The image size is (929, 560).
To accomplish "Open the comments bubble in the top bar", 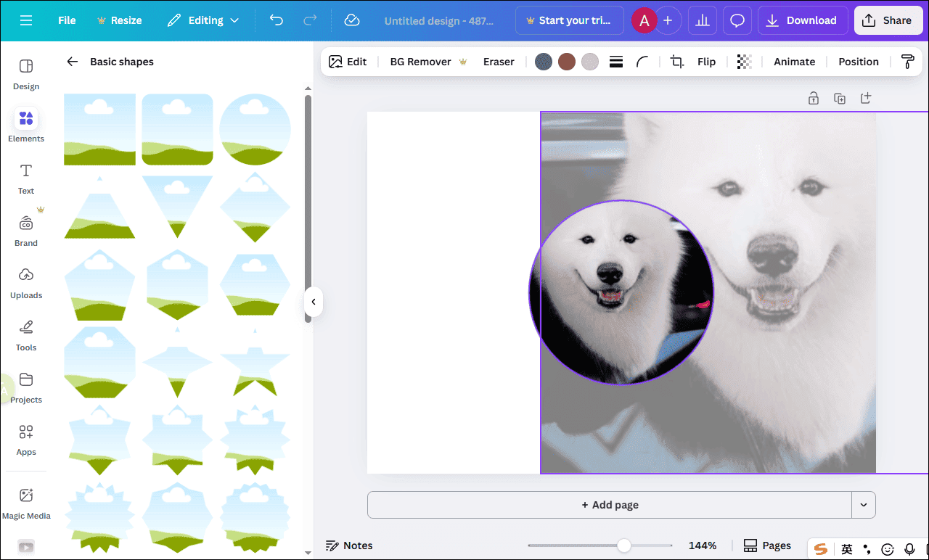I will 737,20.
